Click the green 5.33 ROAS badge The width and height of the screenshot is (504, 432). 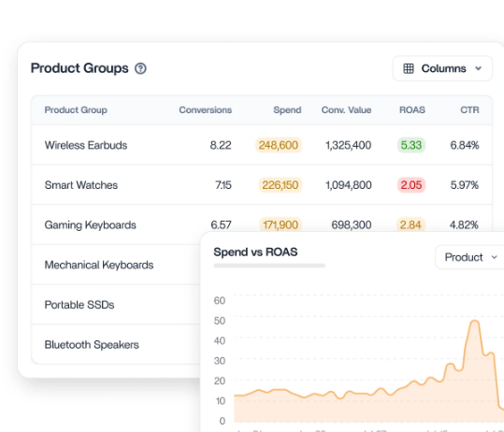pyautogui.click(x=411, y=145)
